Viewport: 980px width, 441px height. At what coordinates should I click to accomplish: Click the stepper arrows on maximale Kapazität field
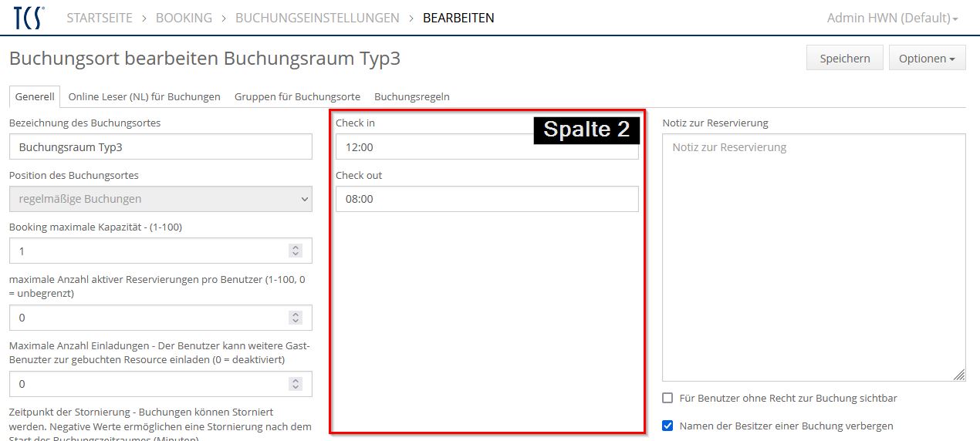[x=295, y=251]
